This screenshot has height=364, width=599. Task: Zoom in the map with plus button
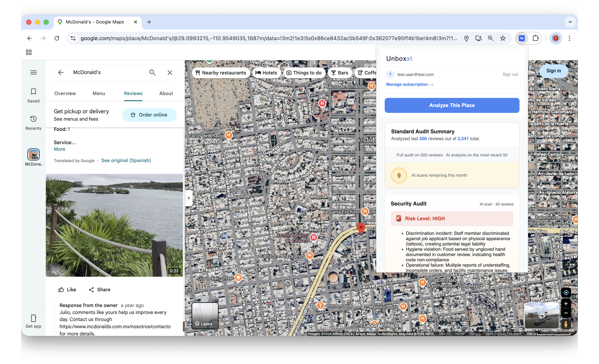click(566, 304)
